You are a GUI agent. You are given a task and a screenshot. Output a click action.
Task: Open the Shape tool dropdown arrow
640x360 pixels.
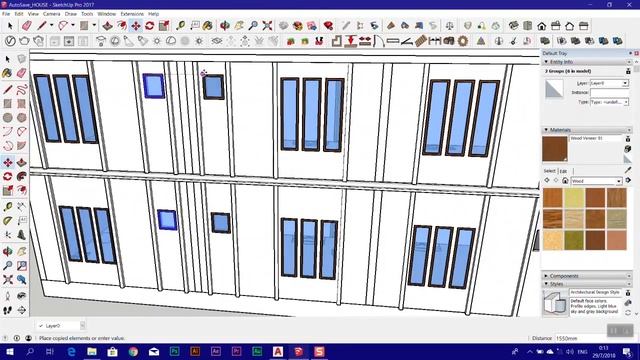pyautogui.click(x=94, y=26)
